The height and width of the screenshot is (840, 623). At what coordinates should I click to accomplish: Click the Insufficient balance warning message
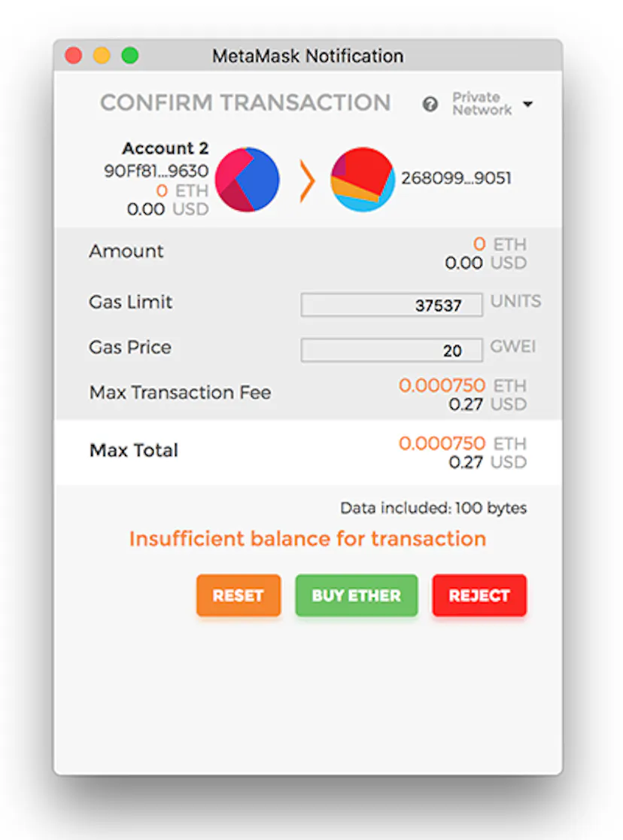308,538
